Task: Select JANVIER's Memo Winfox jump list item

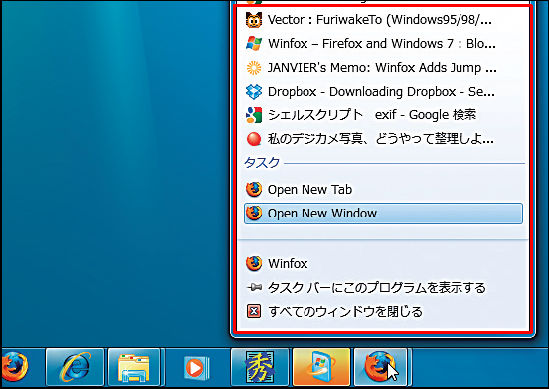Action: pos(383,68)
